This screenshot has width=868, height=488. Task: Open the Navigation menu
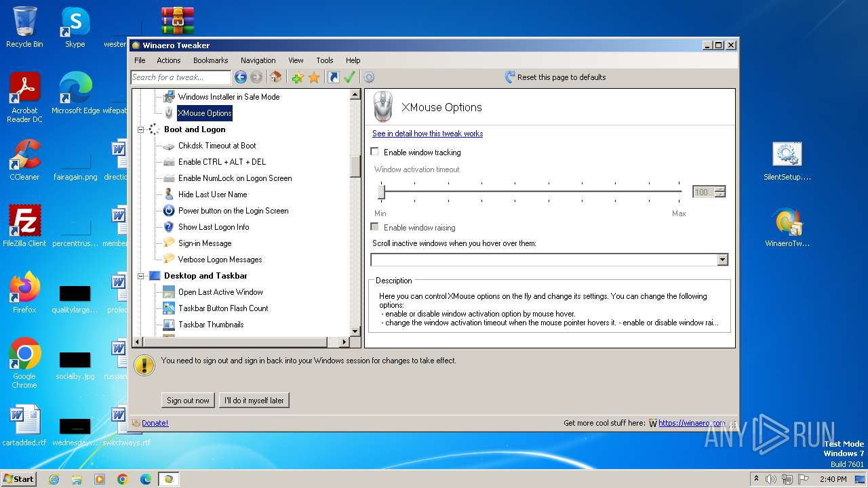(x=258, y=60)
